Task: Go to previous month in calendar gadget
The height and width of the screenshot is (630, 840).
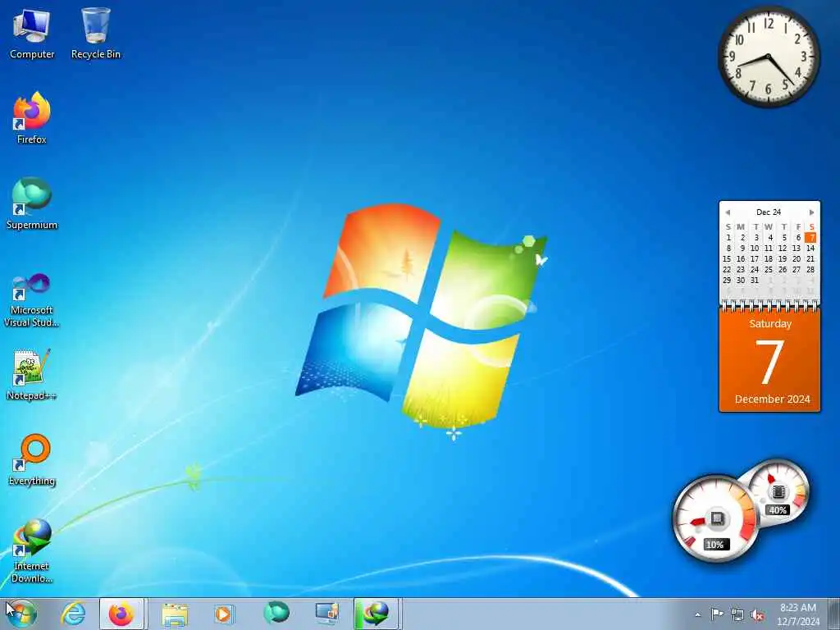Action: point(728,212)
